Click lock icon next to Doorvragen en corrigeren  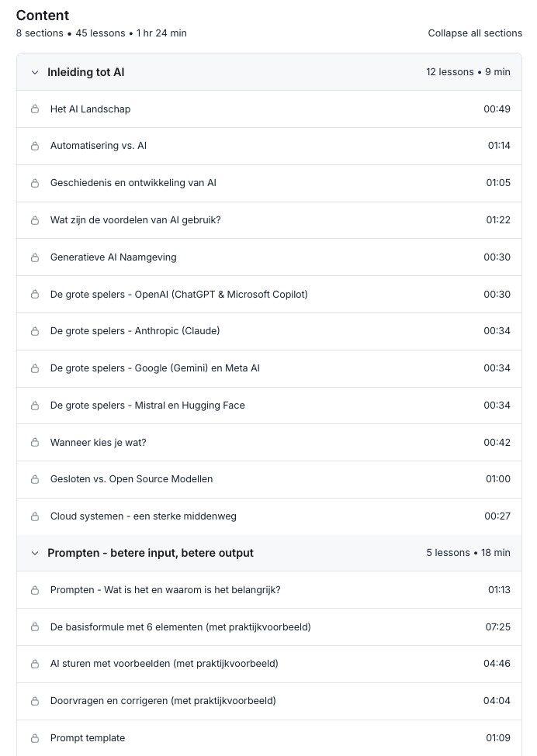click(x=34, y=701)
